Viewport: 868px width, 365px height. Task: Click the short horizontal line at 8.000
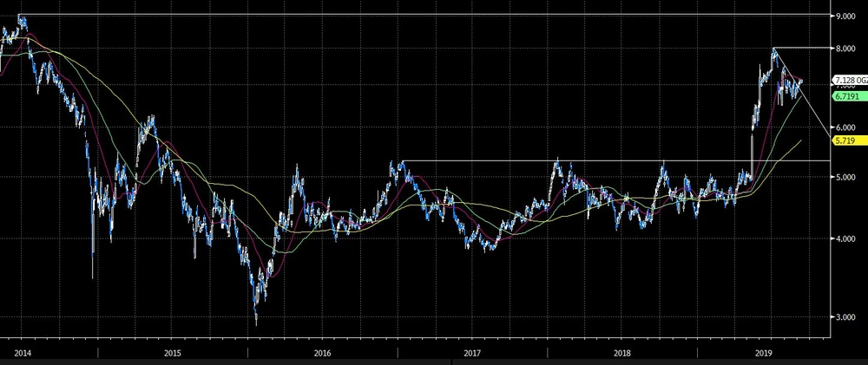coord(799,48)
